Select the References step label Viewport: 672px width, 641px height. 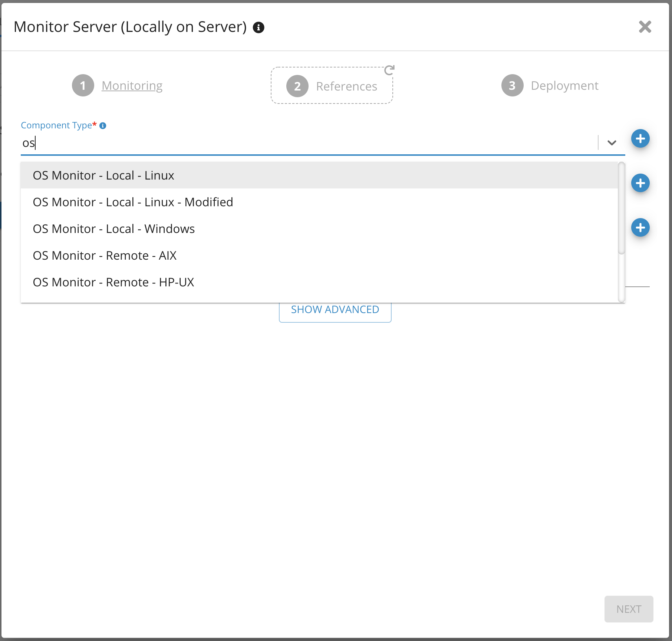346,86
